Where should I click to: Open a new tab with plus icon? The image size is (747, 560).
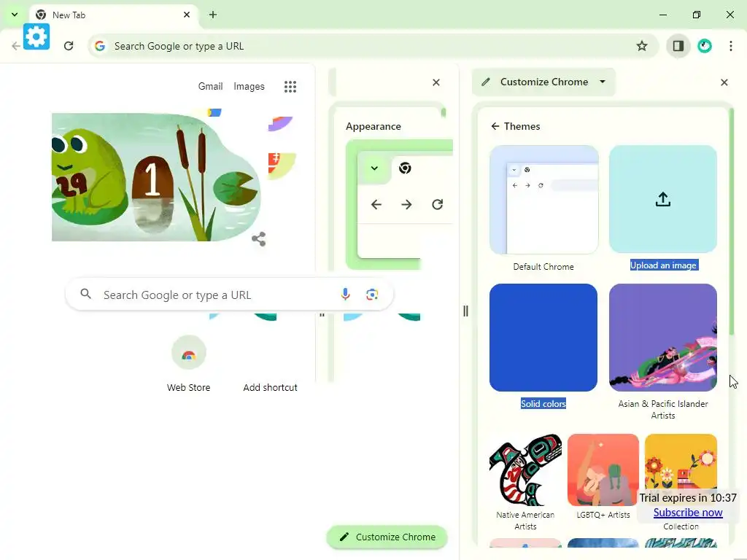pyautogui.click(x=213, y=15)
